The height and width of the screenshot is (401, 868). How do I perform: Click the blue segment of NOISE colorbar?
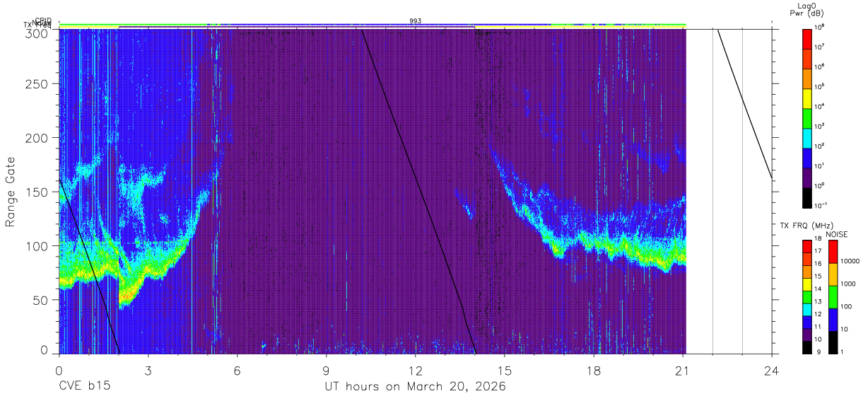833,320
